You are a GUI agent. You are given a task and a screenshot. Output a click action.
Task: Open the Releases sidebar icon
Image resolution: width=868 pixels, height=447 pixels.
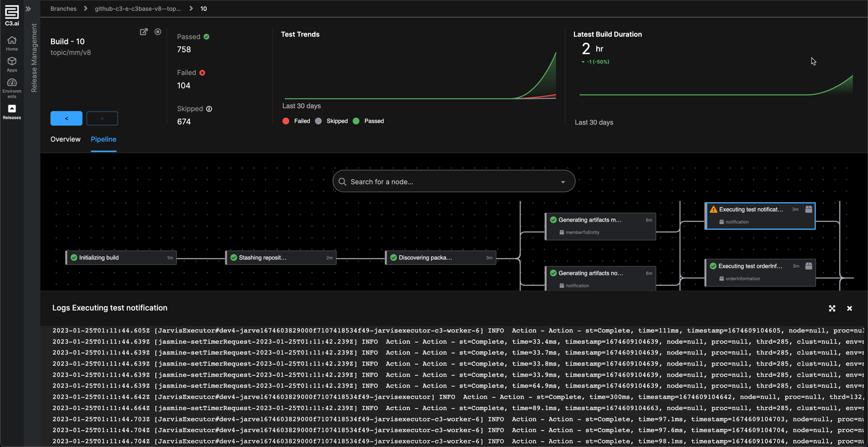pyautogui.click(x=12, y=112)
